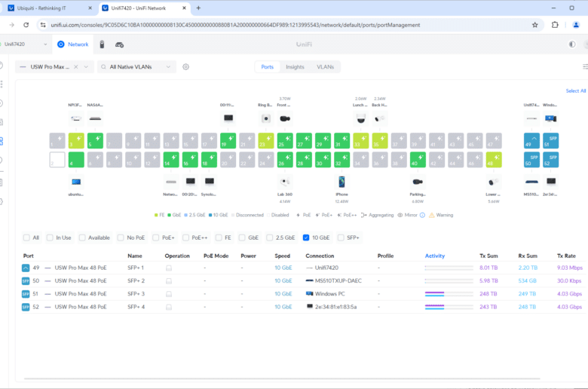Click port 3 in the switch diagram
Viewport: 588px width, 389px height.
[76, 141]
